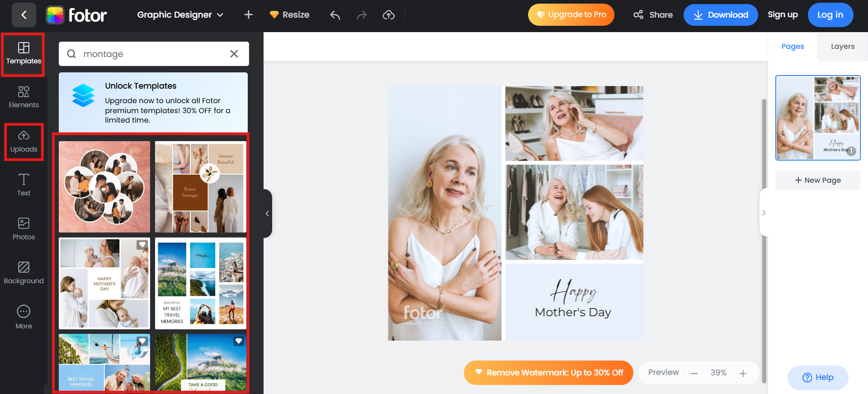Open the Help widget

pyautogui.click(x=818, y=377)
